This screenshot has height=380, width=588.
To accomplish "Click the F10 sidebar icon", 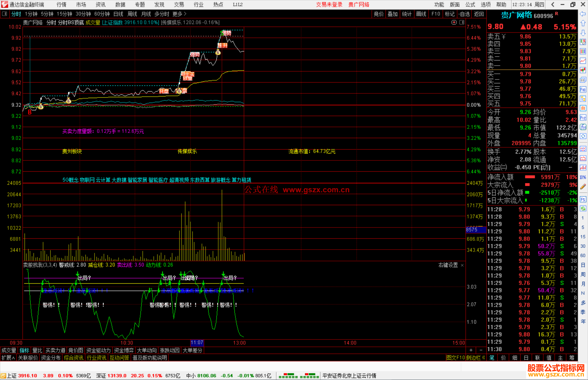I will click(583, 89).
